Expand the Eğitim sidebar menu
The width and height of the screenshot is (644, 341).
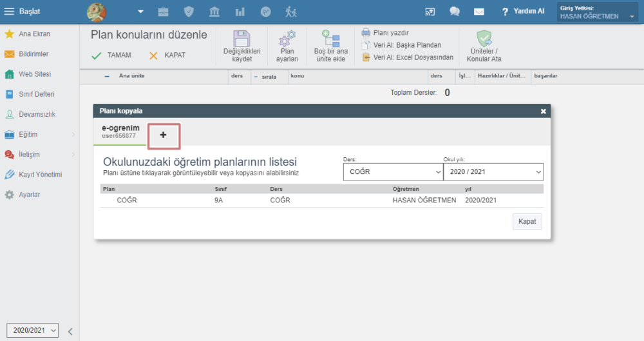click(37, 134)
